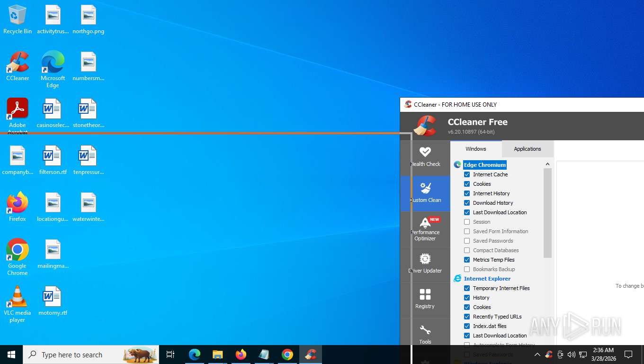The image size is (644, 364).
Task: Click Windows Start button
Action: pos(11,355)
